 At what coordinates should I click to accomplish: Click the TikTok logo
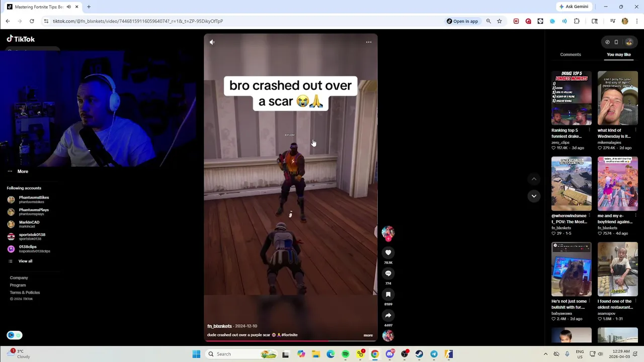pos(21,39)
